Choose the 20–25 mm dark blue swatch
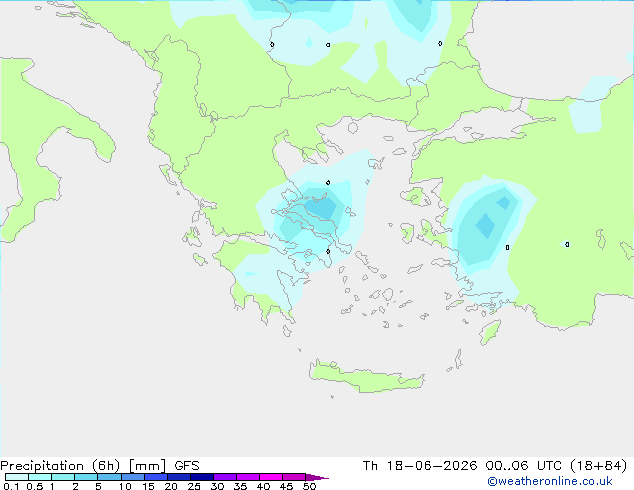The width and height of the screenshot is (634, 490). point(179,477)
